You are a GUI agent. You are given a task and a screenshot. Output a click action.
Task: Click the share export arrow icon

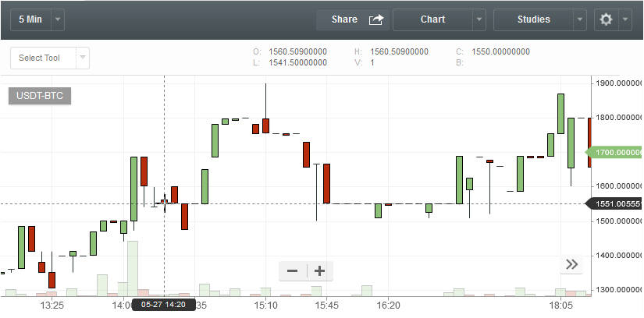click(375, 19)
